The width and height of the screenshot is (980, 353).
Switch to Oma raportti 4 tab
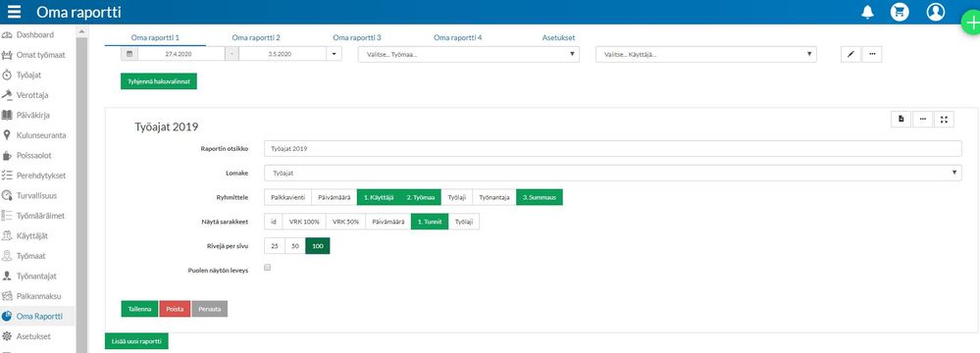click(x=457, y=37)
